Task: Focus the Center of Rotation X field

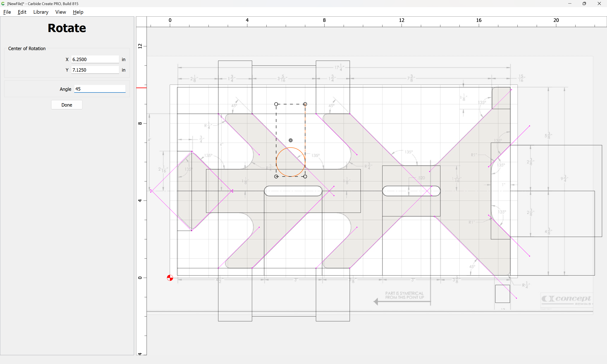Action: [95, 59]
